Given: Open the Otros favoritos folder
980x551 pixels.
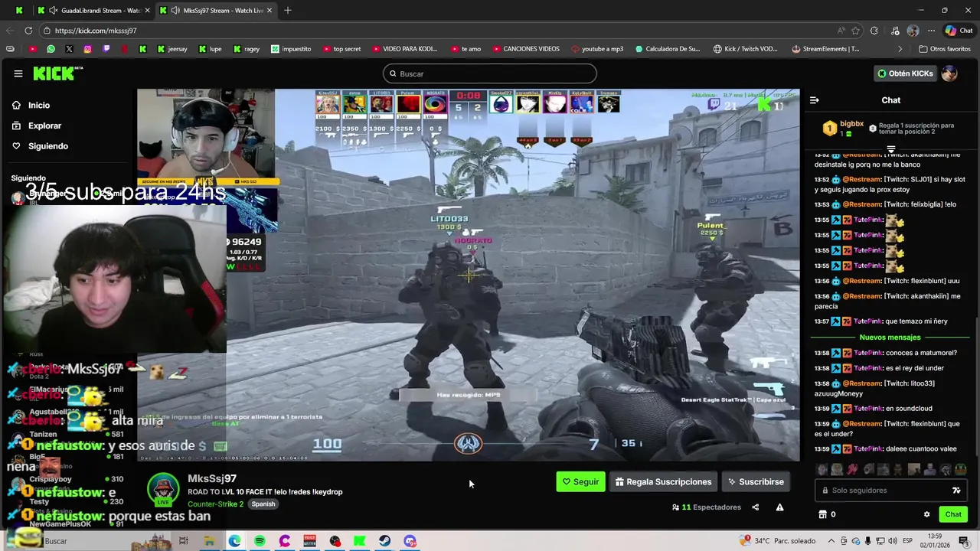Looking at the screenshot, I should (x=944, y=49).
